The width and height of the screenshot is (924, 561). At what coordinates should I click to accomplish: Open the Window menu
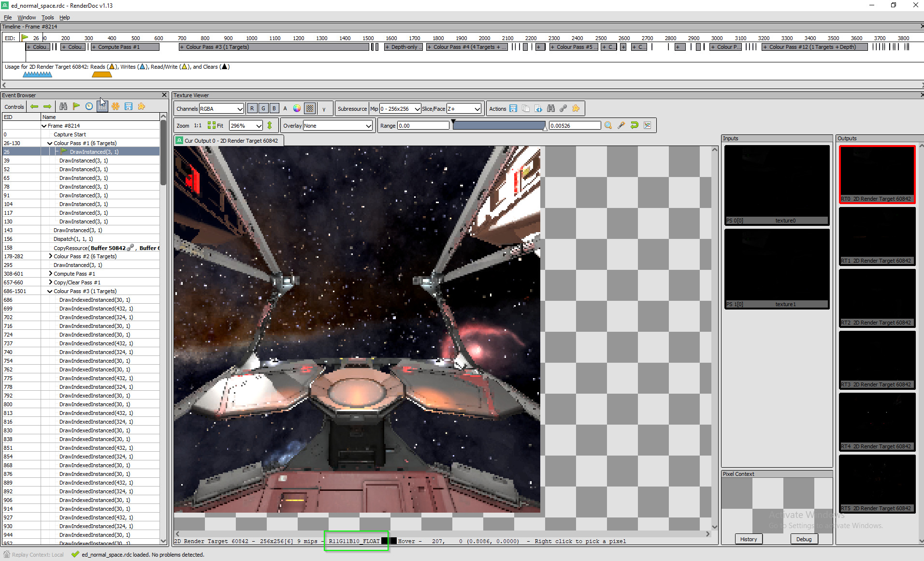click(27, 17)
